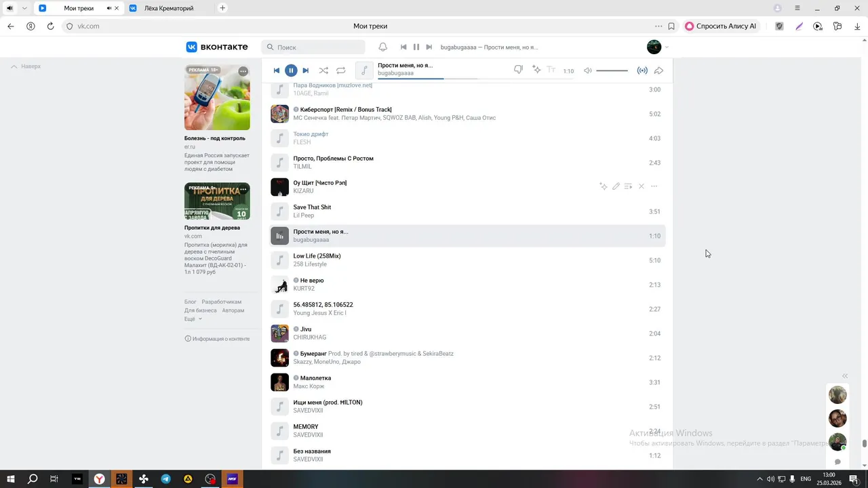Pause playback in the music player bar
Screen dimensions: 868x488
(291, 70)
